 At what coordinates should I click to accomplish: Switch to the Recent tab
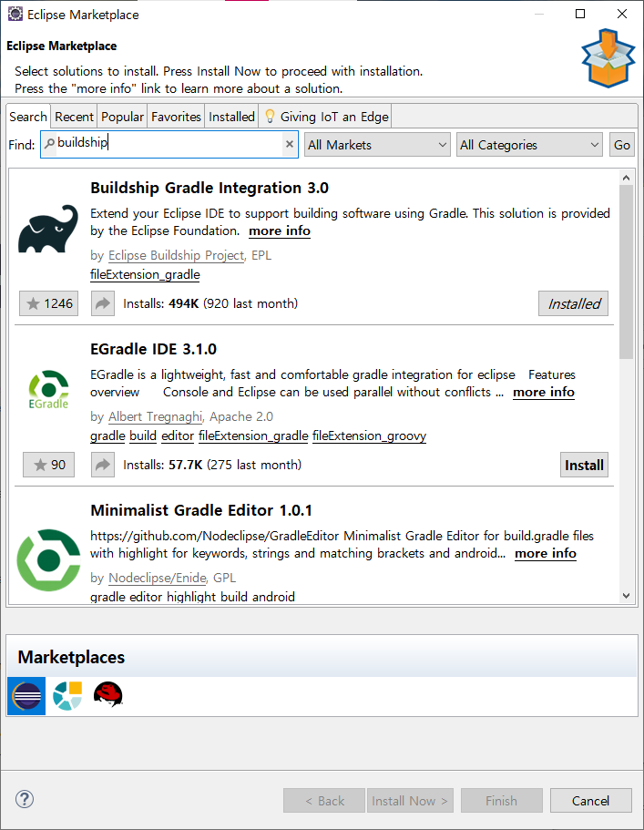tap(74, 117)
